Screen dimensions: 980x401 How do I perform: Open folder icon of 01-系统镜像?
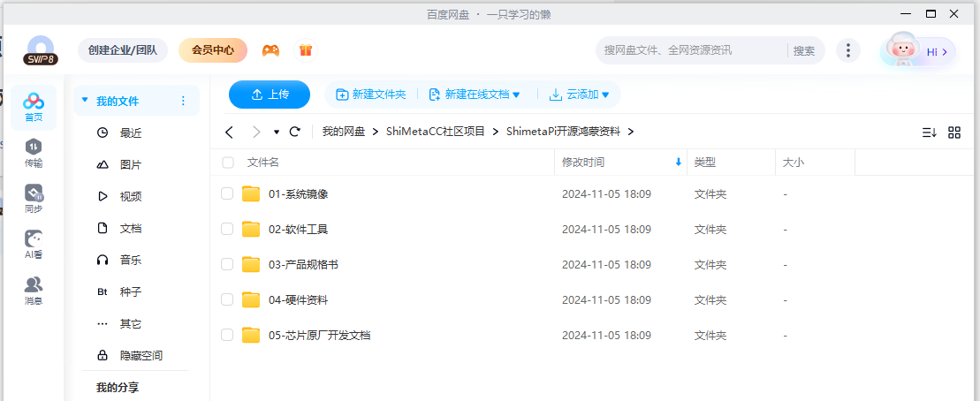click(x=251, y=194)
